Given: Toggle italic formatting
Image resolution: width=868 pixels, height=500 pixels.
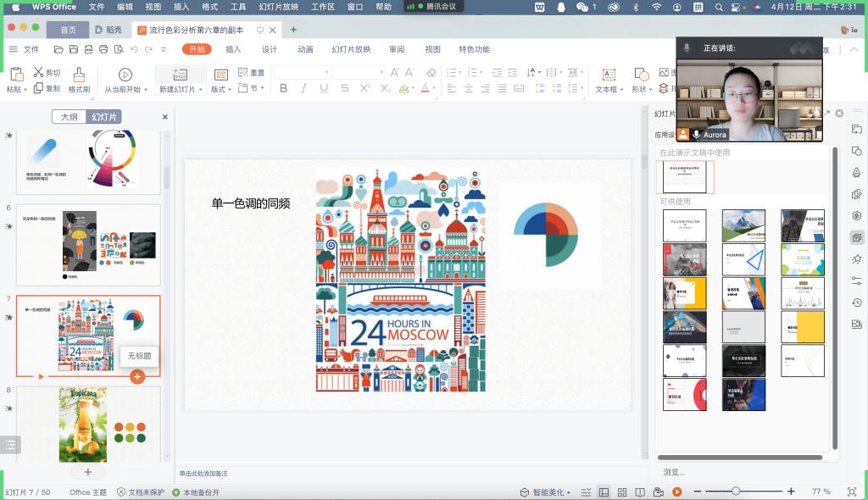Looking at the screenshot, I should coord(303,88).
